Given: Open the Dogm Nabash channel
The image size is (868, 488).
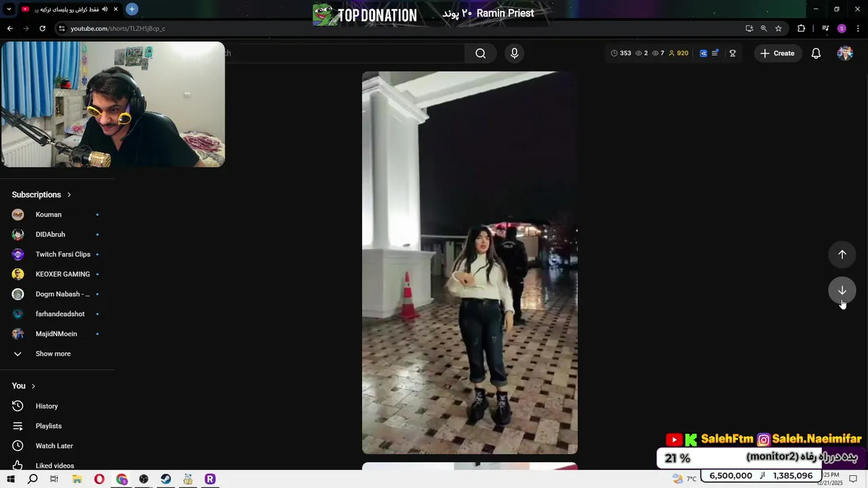Looking at the screenshot, I should tap(56, 294).
